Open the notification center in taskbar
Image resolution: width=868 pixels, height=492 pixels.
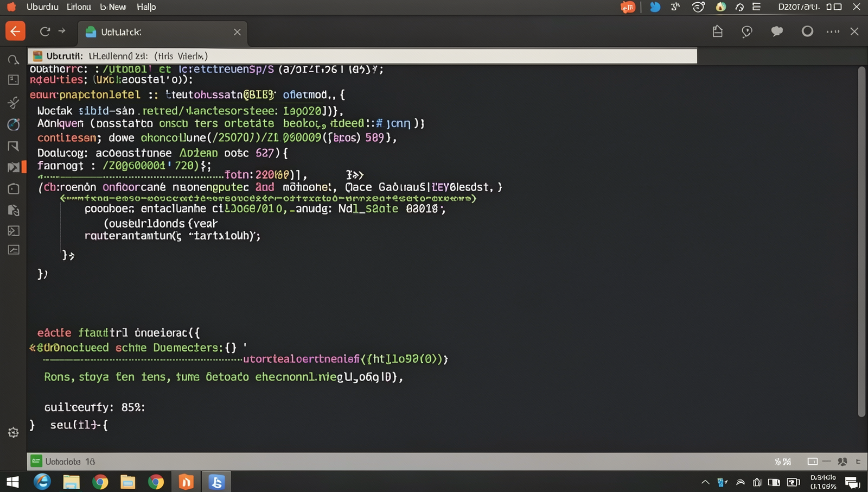pyautogui.click(x=852, y=482)
